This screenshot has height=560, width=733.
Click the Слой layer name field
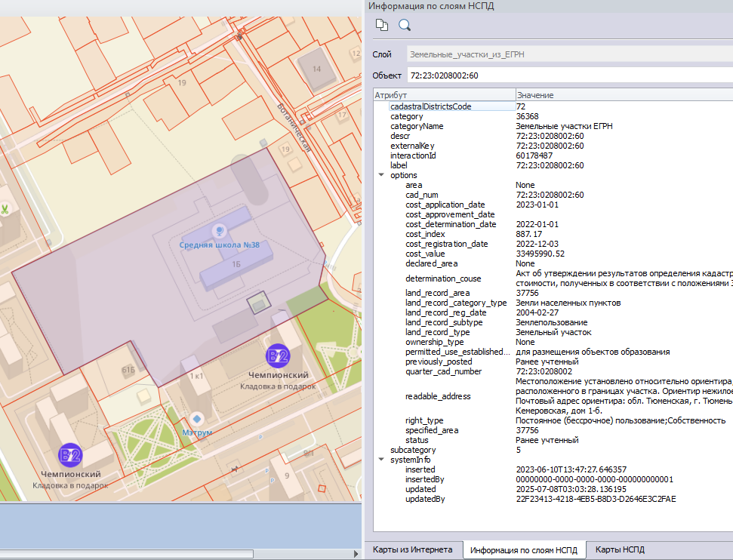(566, 54)
